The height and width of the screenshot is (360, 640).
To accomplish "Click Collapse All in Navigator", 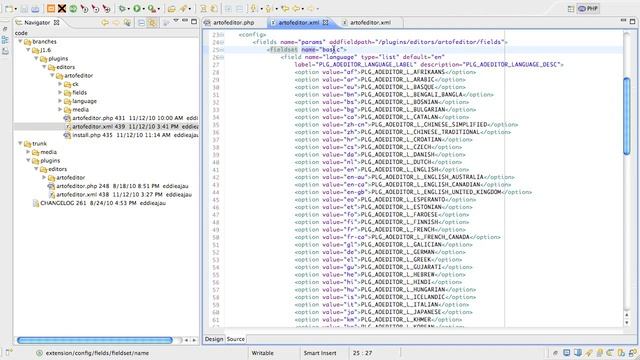I will pyautogui.click(x=141, y=22).
